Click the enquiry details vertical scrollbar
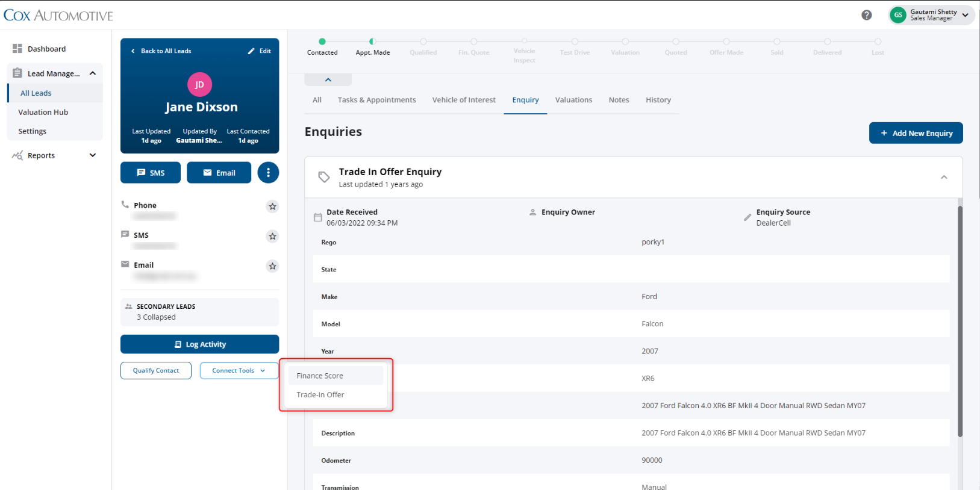Screen dimensions: 980x490 pos(960,321)
